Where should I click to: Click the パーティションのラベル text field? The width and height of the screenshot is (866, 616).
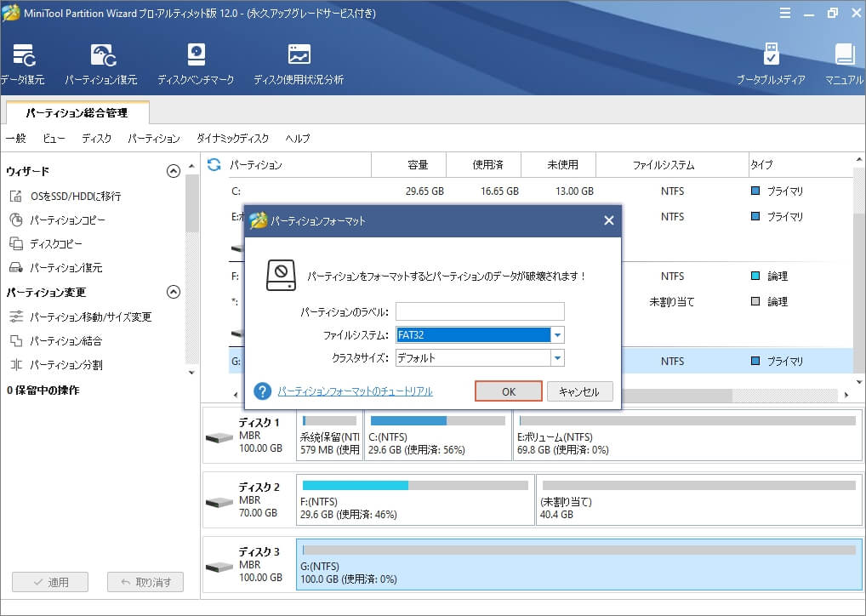pyautogui.click(x=480, y=311)
